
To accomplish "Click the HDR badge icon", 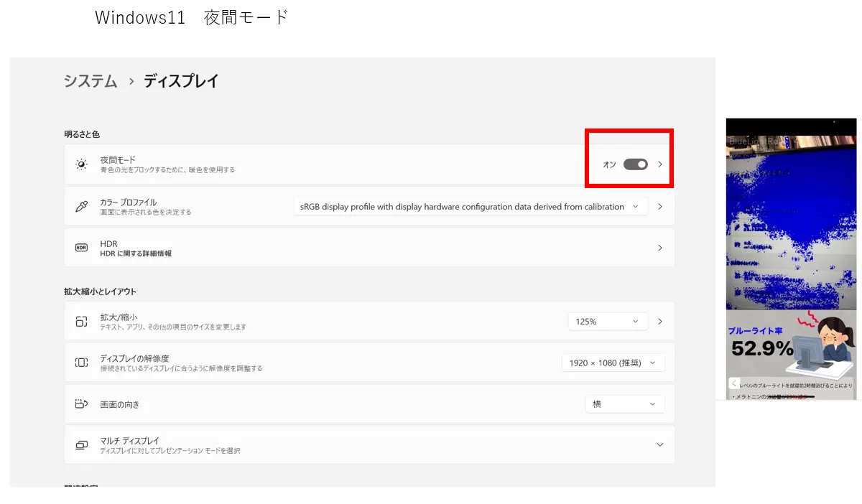I will click(x=81, y=247).
